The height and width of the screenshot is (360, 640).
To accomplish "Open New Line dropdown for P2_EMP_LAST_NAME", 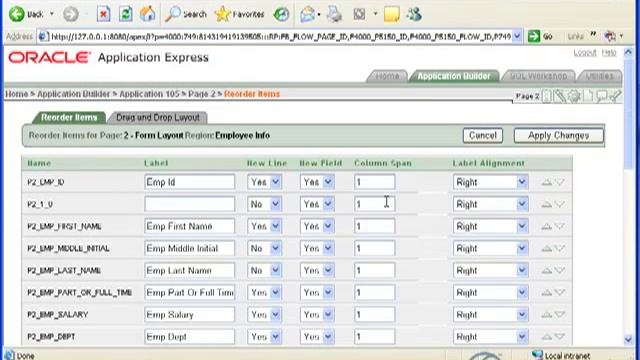I will coord(264,270).
